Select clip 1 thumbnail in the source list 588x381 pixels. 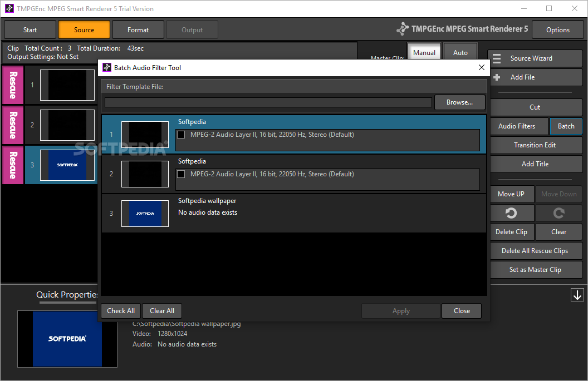67,85
